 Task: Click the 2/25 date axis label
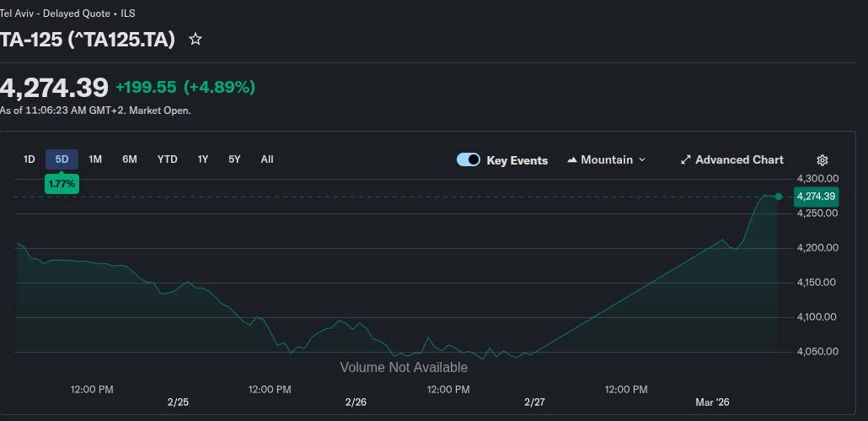pyautogui.click(x=178, y=402)
